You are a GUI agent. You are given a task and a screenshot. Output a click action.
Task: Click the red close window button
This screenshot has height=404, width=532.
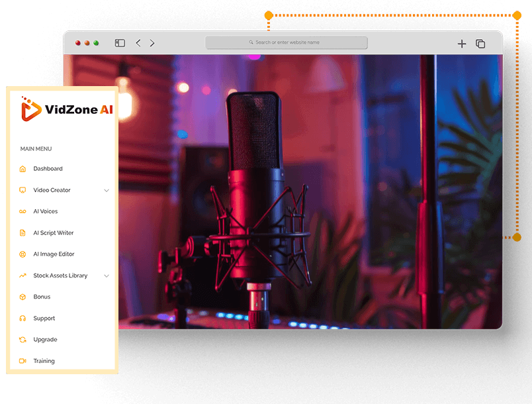pyautogui.click(x=78, y=43)
